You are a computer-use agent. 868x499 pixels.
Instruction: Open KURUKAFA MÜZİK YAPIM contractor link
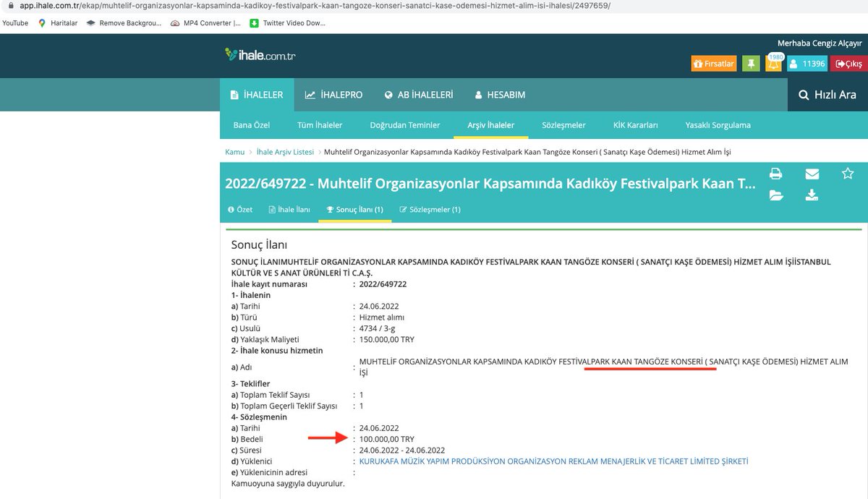tap(553, 461)
